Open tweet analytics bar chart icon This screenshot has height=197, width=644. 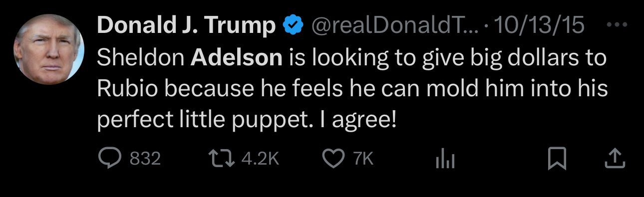pyautogui.click(x=443, y=159)
